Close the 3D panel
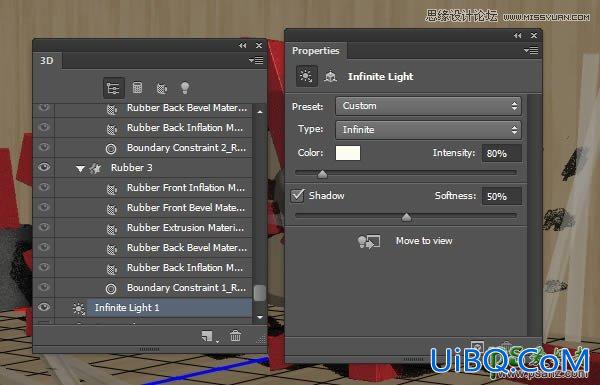This screenshot has width=600, height=385. point(259,45)
